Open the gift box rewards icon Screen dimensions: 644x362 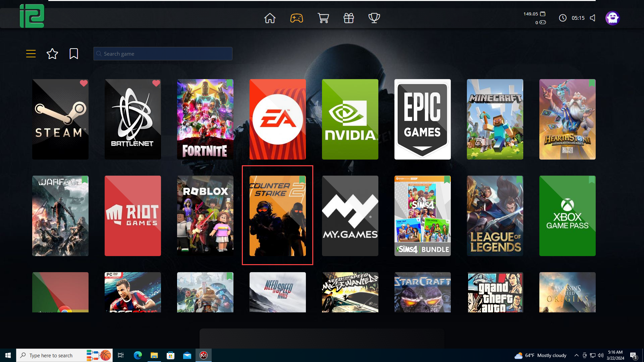[349, 18]
